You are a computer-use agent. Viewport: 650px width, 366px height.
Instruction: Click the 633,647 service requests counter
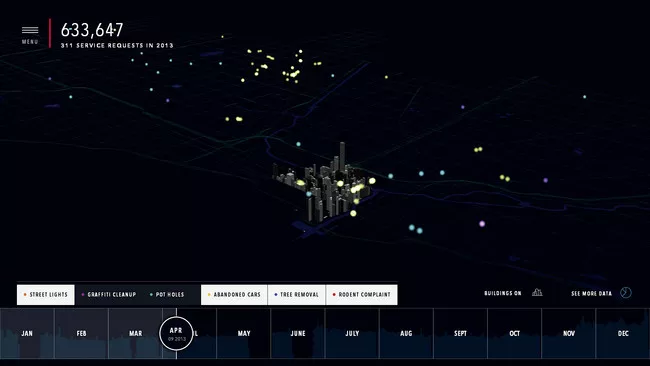tap(92, 30)
